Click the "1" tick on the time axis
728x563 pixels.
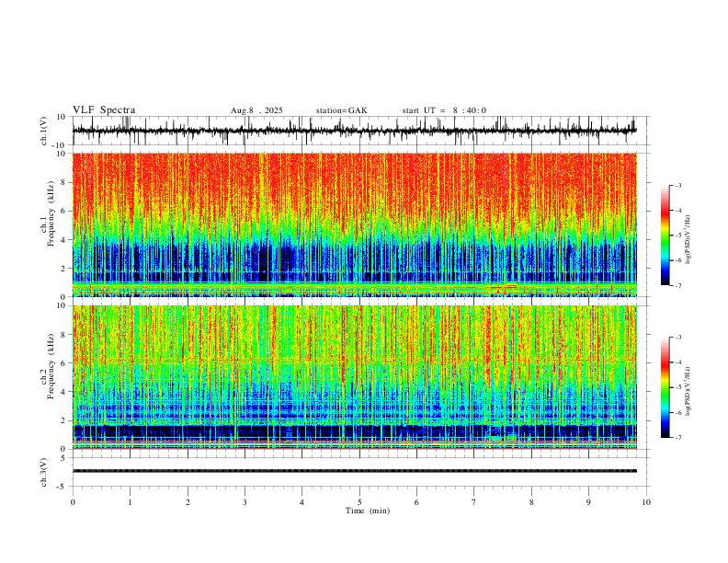[130, 502]
